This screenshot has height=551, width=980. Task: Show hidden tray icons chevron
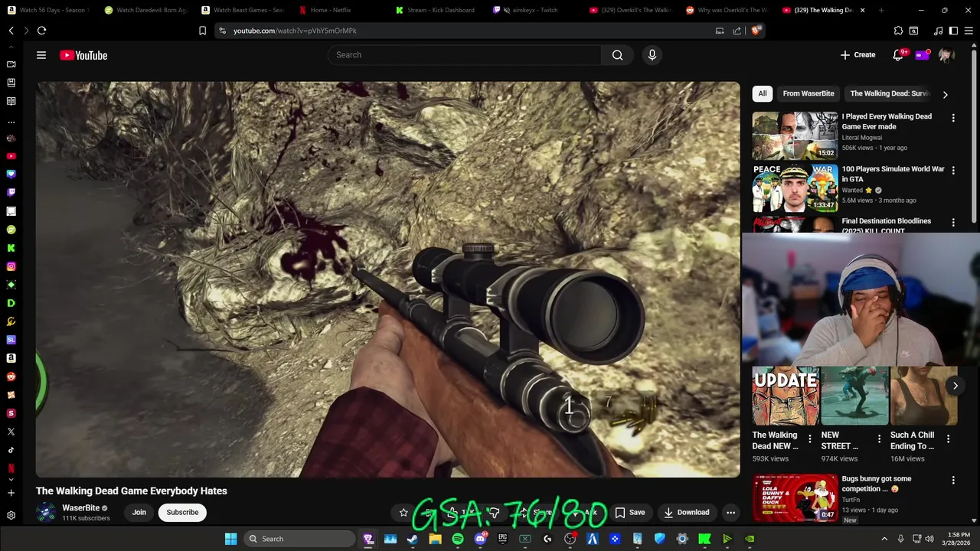point(884,539)
